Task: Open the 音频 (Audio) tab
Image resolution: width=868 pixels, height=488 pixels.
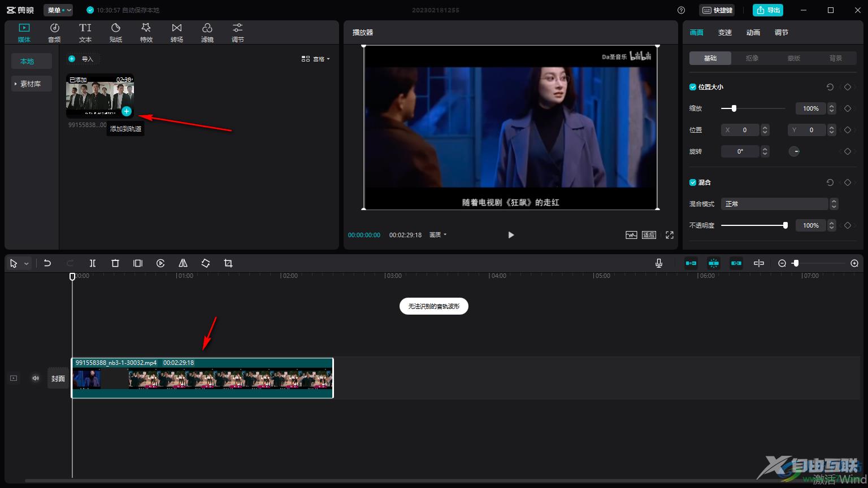Action: (54, 33)
